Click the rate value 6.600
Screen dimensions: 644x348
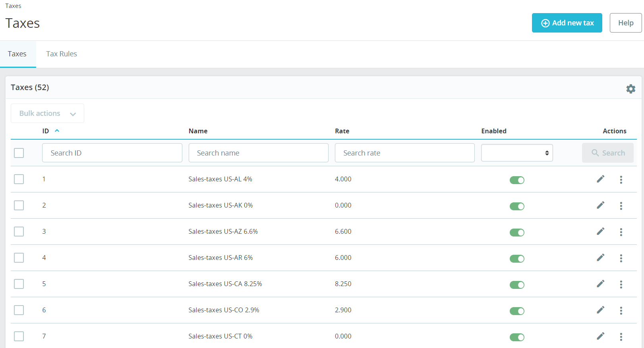tap(343, 231)
